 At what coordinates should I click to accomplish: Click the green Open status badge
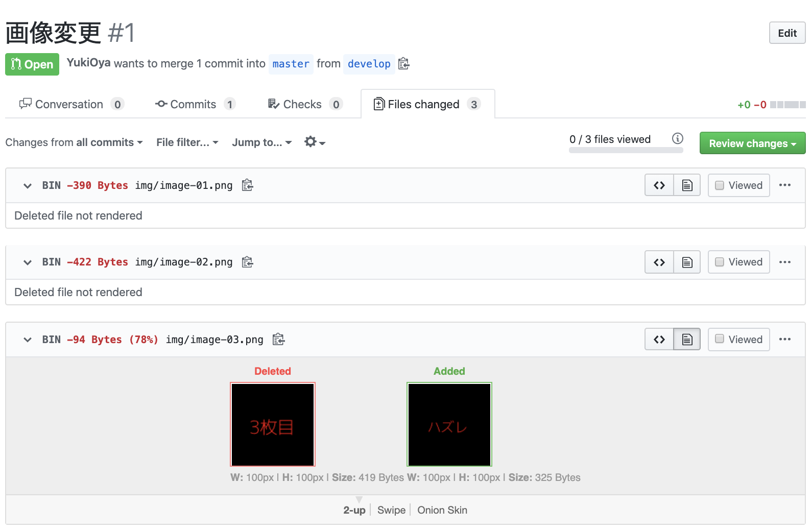pos(32,64)
